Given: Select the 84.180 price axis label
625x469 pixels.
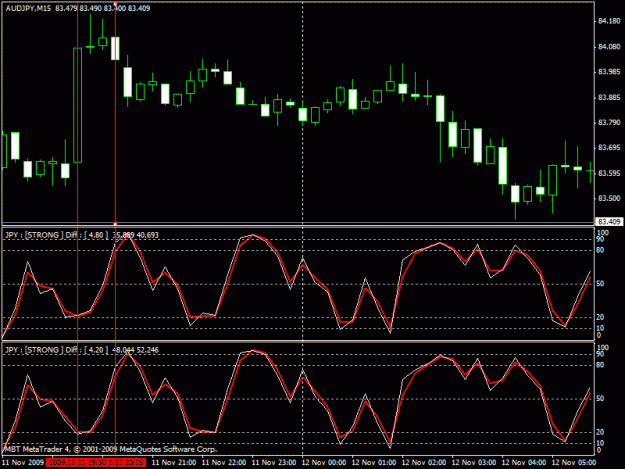Looking at the screenshot, I should [609, 21].
